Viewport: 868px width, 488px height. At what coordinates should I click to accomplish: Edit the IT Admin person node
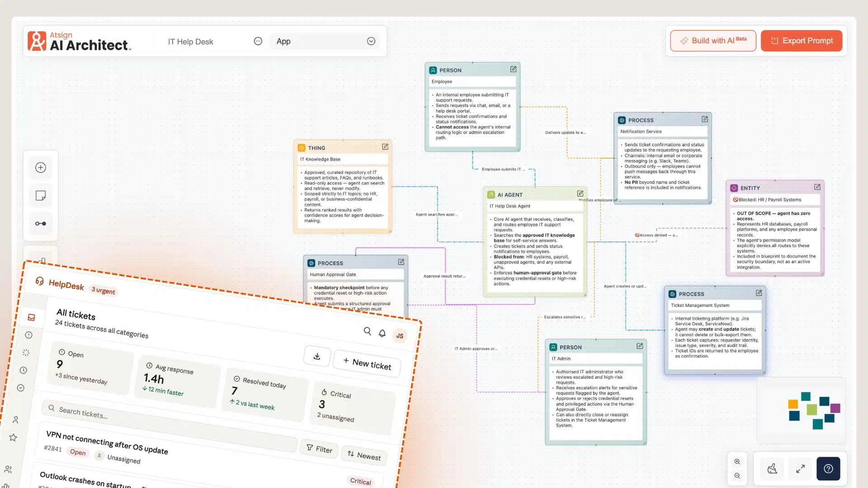point(640,346)
